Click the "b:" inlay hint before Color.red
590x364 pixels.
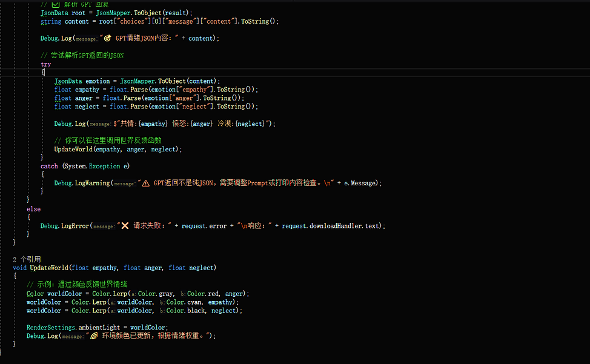point(183,294)
